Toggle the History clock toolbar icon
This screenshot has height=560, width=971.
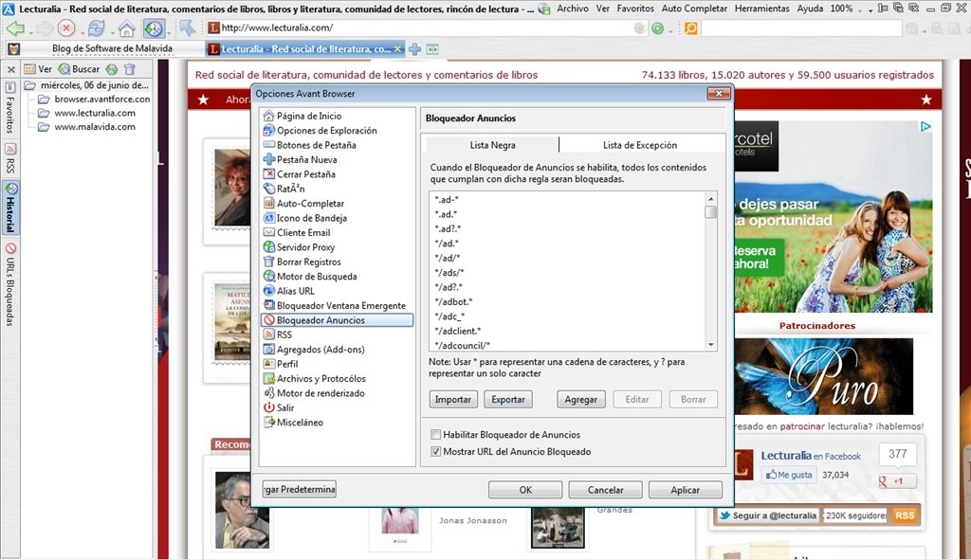click(154, 28)
